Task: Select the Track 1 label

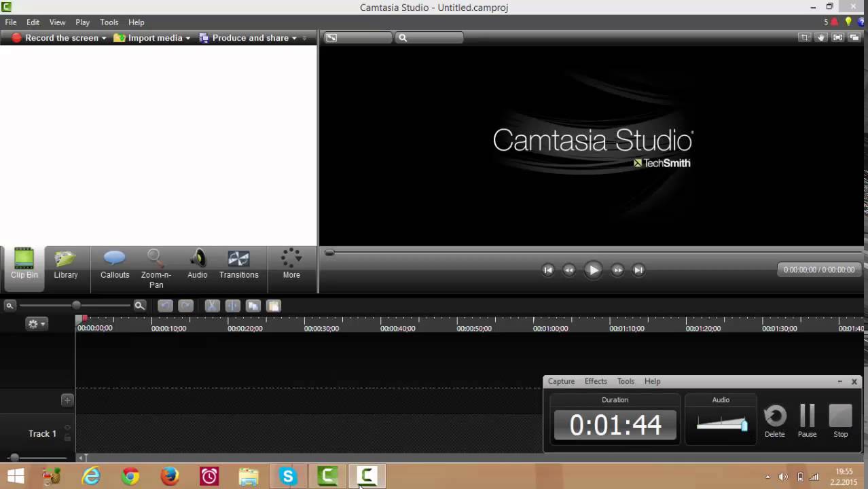Action: click(42, 433)
